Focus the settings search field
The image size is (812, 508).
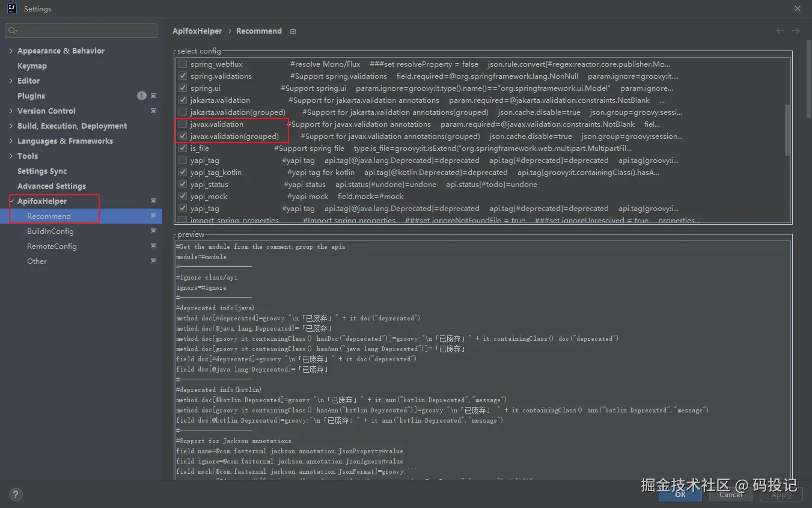pyautogui.click(x=81, y=31)
